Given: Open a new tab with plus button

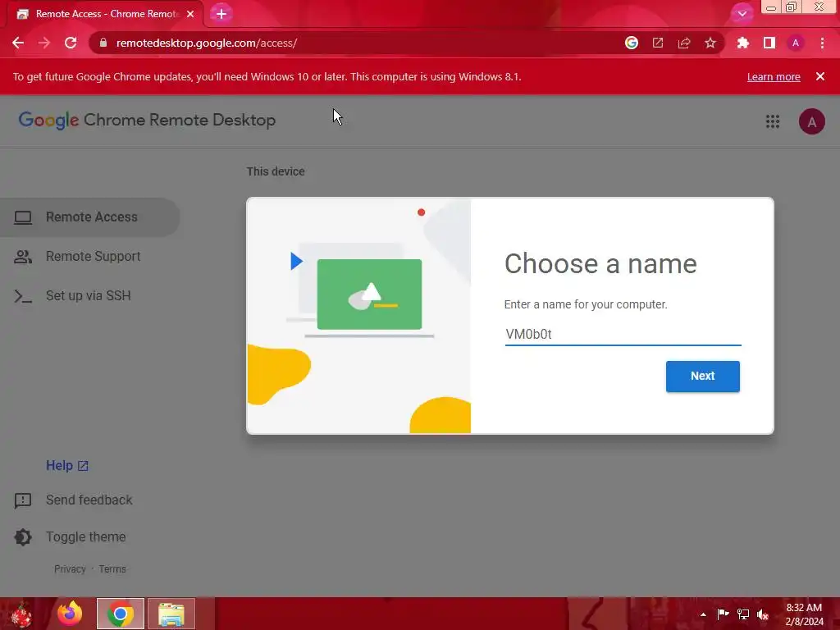Looking at the screenshot, I should point(221,14).
